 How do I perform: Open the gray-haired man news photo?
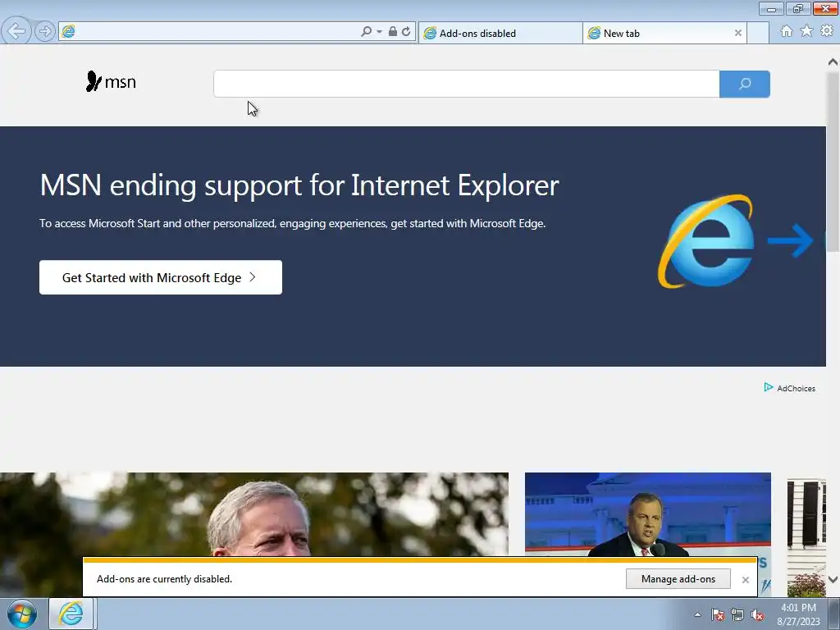click(254, 514)
